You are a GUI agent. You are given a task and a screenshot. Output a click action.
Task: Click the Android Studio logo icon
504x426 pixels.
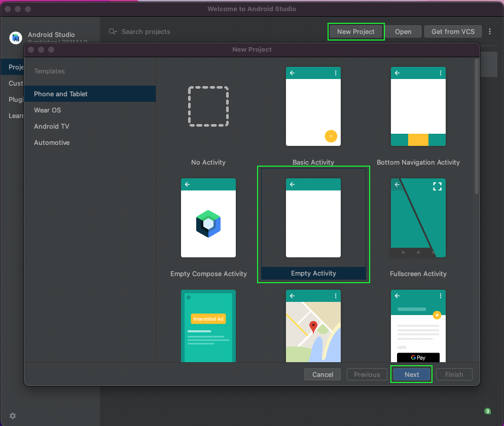[15, 38]
